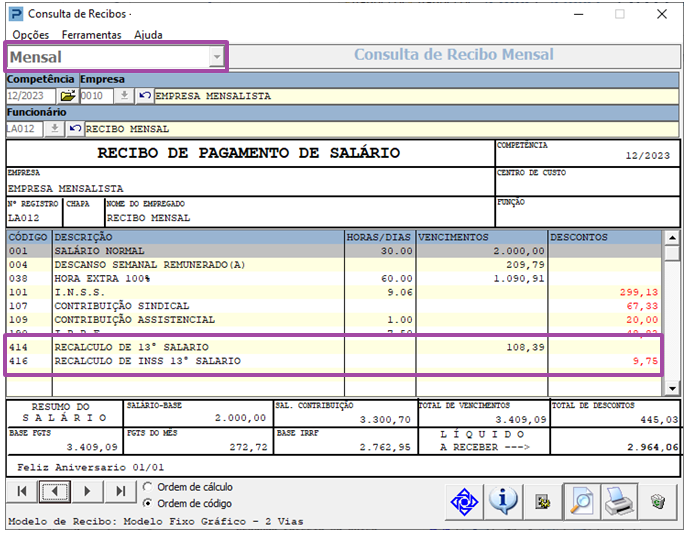
Task: Click the RECIBO MENSAL employee name field
Action: [382, 129]
